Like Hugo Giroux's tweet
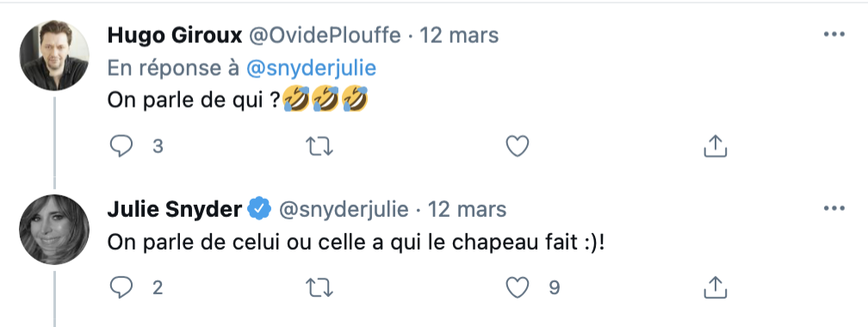This screenshot has height=327, width=868. [x=518, y=146]
